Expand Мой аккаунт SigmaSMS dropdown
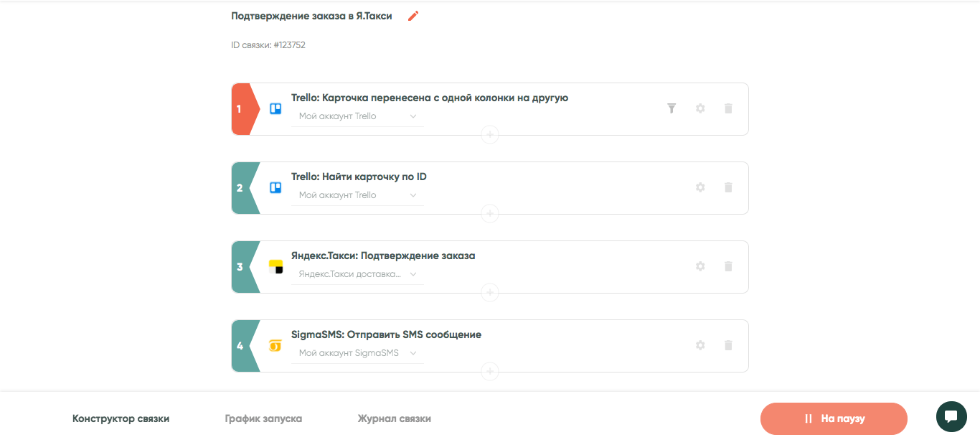Image resolution: width=980 pixels, height=445 pixels. (x=357, y=353)
